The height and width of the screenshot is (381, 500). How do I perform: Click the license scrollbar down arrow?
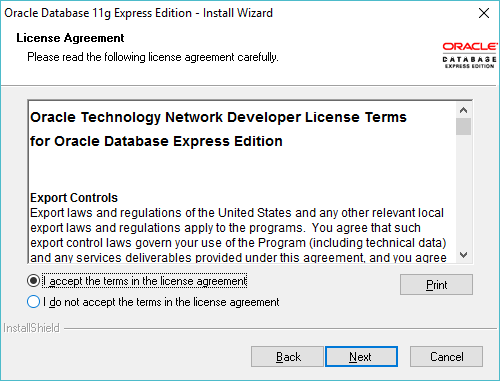pos(463,255)
